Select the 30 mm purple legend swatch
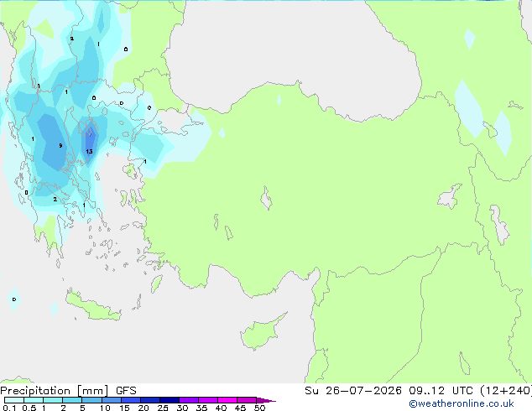532x411 pixels. click(x=188, y=400)
